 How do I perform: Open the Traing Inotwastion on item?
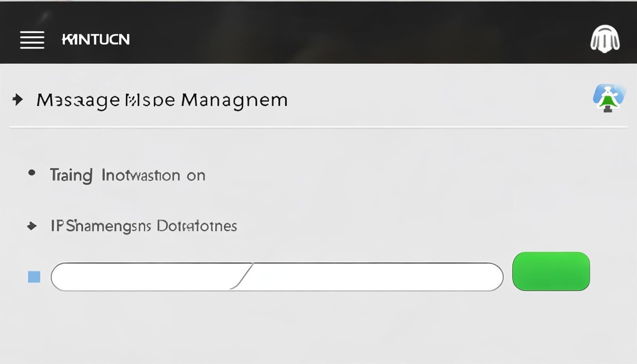pos(127,175)
